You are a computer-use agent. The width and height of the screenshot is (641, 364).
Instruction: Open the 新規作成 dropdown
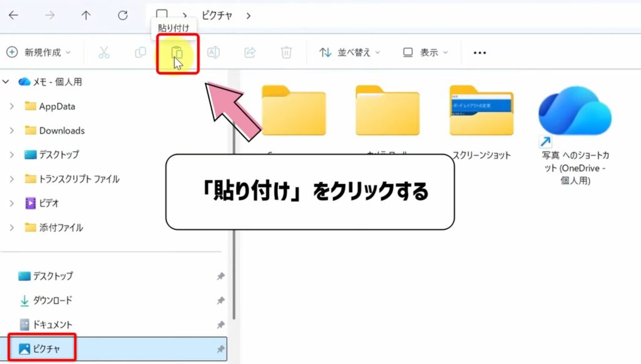(38, 53)
